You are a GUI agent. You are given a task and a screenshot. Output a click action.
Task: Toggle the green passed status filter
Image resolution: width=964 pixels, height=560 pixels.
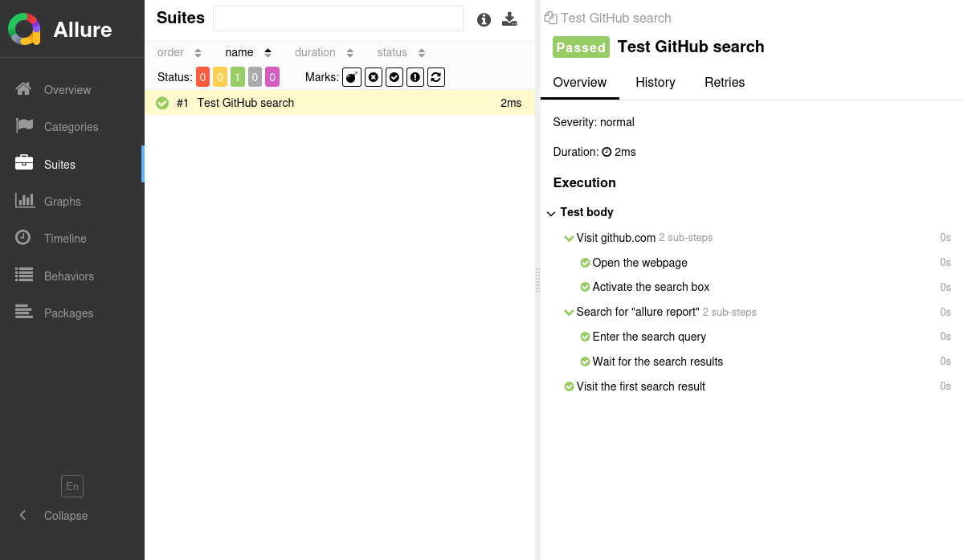pyautogui.click(x=238, y=77)
